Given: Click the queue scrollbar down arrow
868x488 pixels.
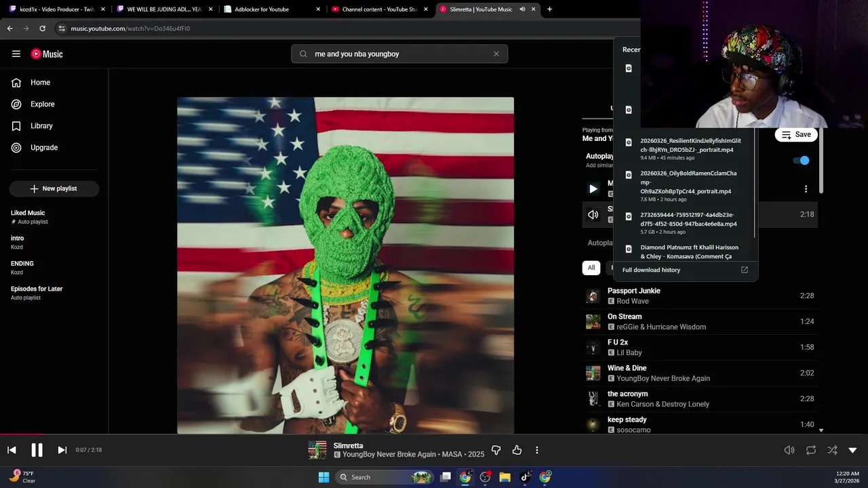Looking at the screenshot, I should coord(821,430).
